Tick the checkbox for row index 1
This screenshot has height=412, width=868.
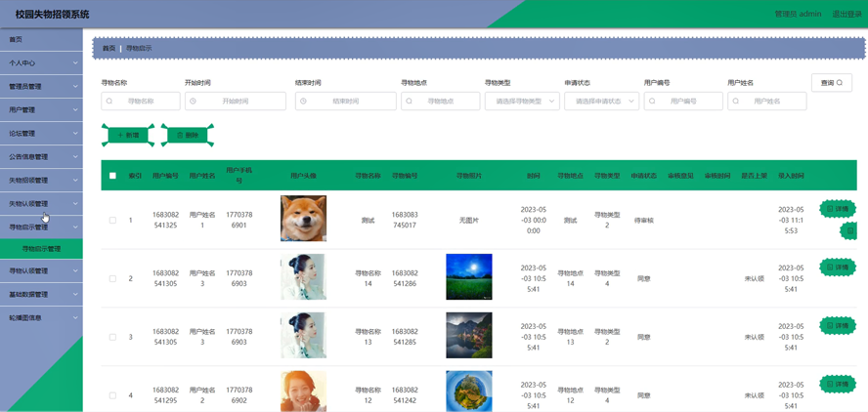[x=113, y=220]
